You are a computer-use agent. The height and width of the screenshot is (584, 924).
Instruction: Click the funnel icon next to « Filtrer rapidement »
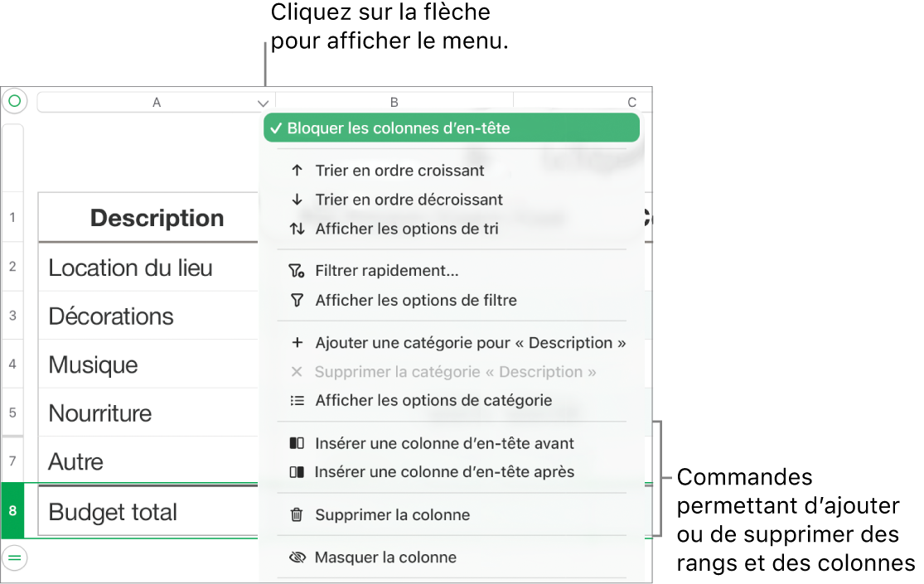click(297, 270)
